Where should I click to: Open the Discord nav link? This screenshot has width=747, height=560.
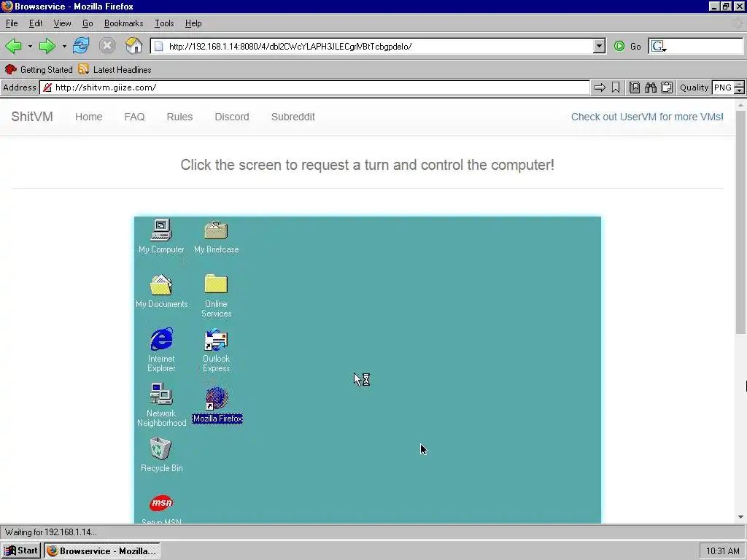pyautogui.click(x=232, y=117)
